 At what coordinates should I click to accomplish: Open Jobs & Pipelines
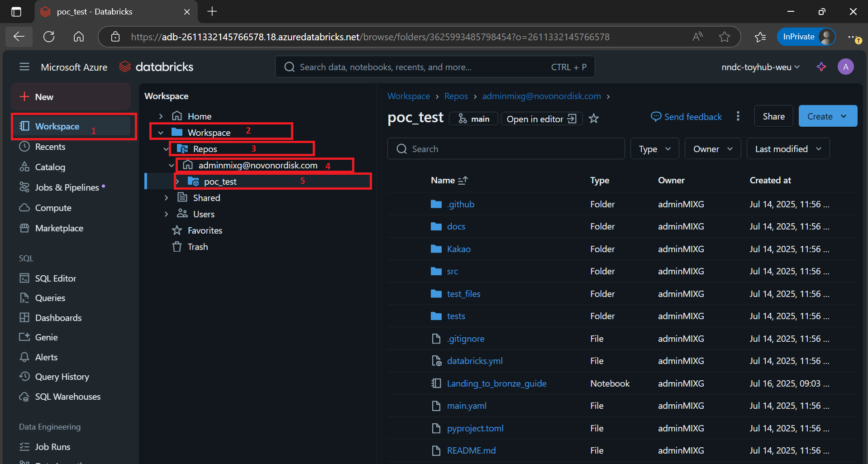click(x=59, y=187)
